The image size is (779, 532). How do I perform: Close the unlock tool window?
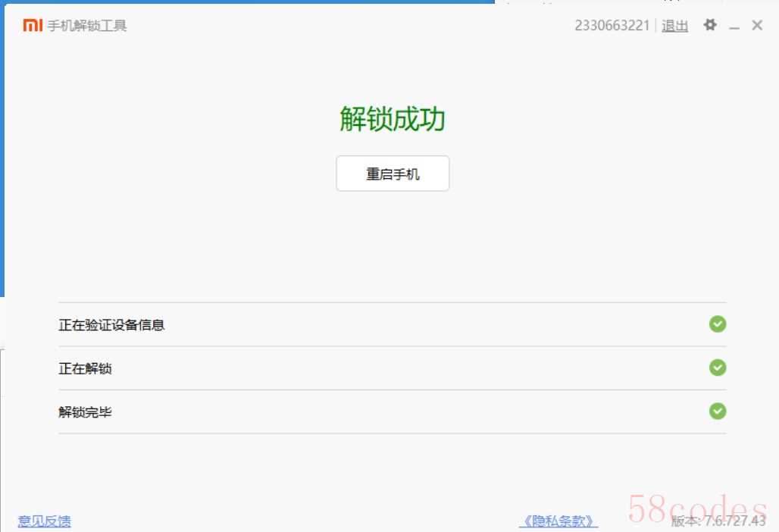[757, 25]
